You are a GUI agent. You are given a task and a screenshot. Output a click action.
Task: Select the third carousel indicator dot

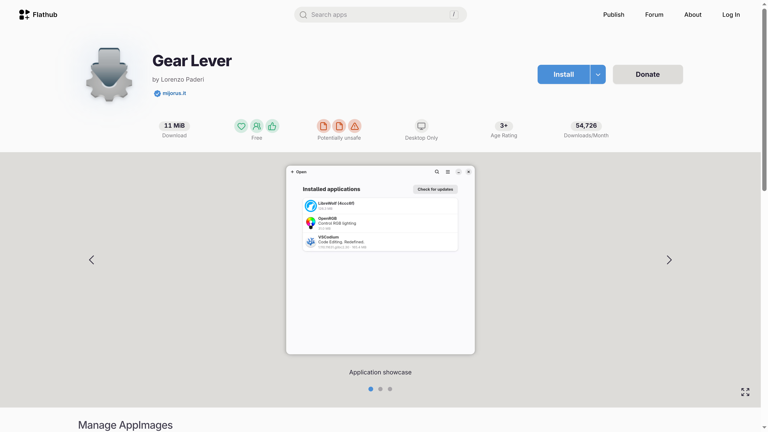tap(390, 389)
